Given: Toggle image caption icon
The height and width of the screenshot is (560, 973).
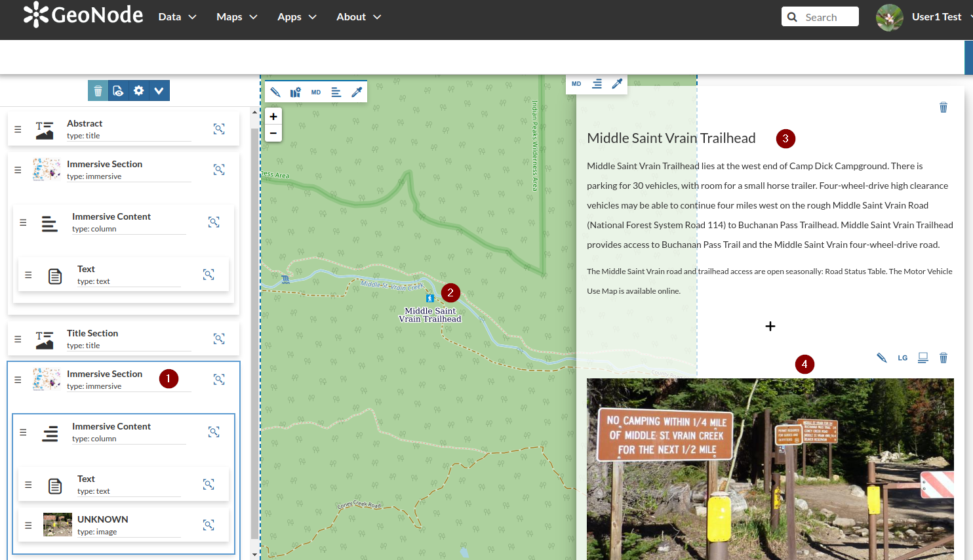Looking at the screenshot, I should click(923, 358).
